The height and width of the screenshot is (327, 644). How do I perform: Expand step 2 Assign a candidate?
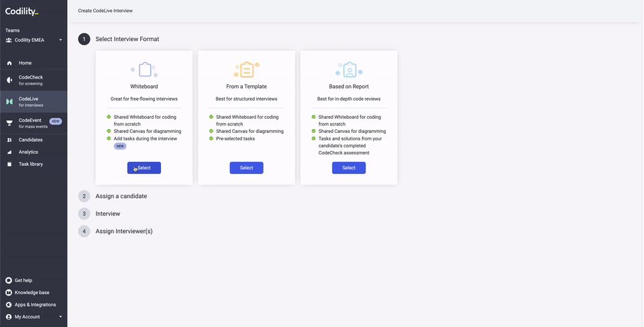[x=121, y=196]
